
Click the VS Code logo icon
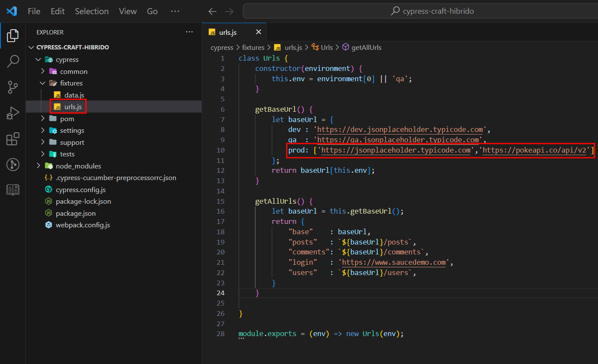[x=12, y=11]
